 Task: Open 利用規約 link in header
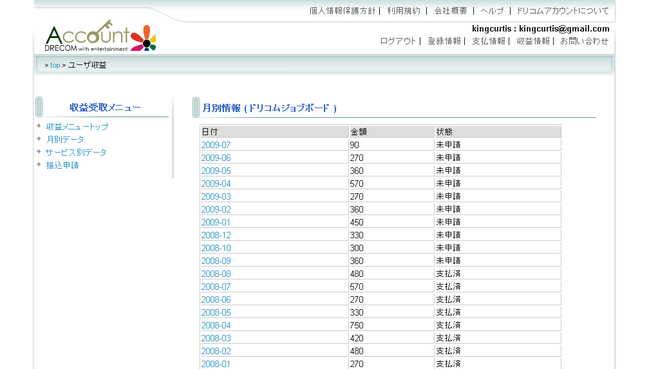(404, 11)
